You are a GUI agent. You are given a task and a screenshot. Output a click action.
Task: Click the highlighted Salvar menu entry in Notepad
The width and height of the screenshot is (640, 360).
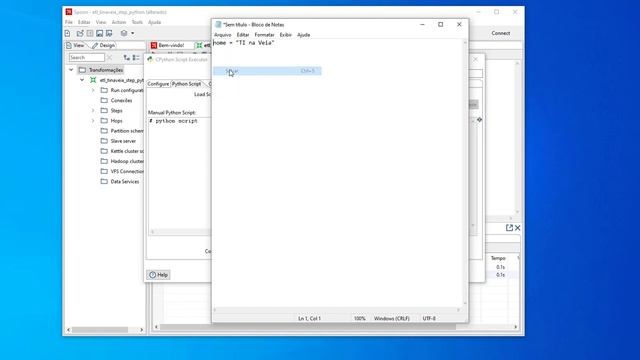(267, 71)
